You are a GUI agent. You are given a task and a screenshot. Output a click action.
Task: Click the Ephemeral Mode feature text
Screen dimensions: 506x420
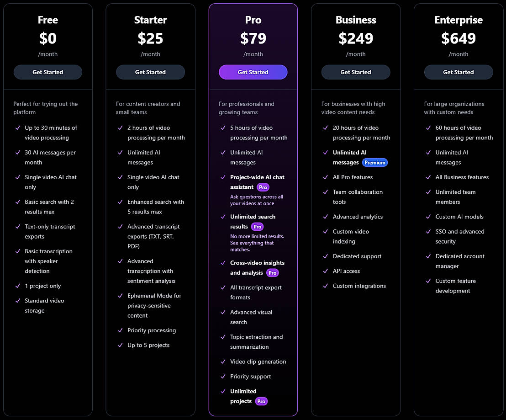pos(154,305)
